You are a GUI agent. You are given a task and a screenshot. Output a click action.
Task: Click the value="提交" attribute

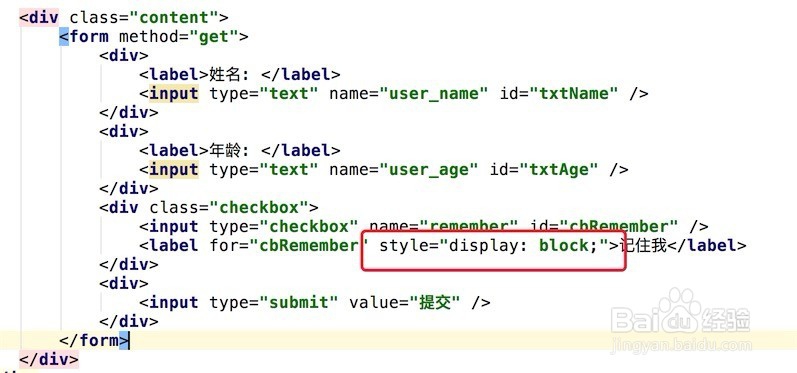pos(405,303)
